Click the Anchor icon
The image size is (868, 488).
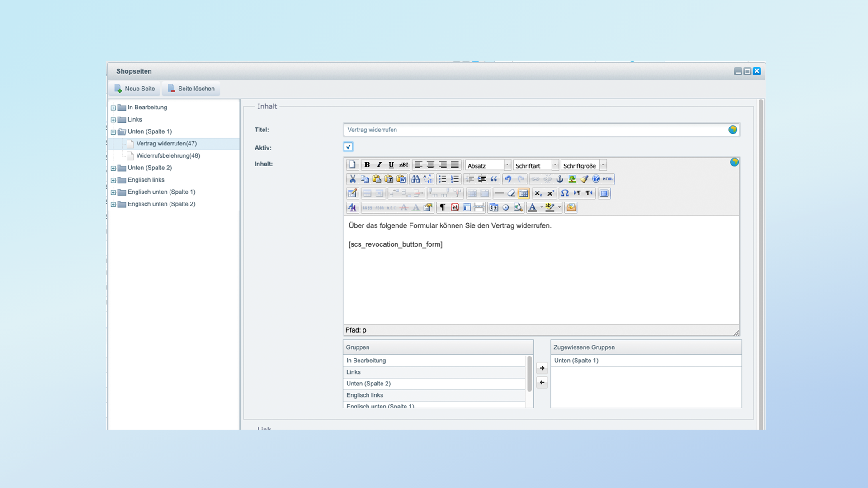[x=560, y=179]
